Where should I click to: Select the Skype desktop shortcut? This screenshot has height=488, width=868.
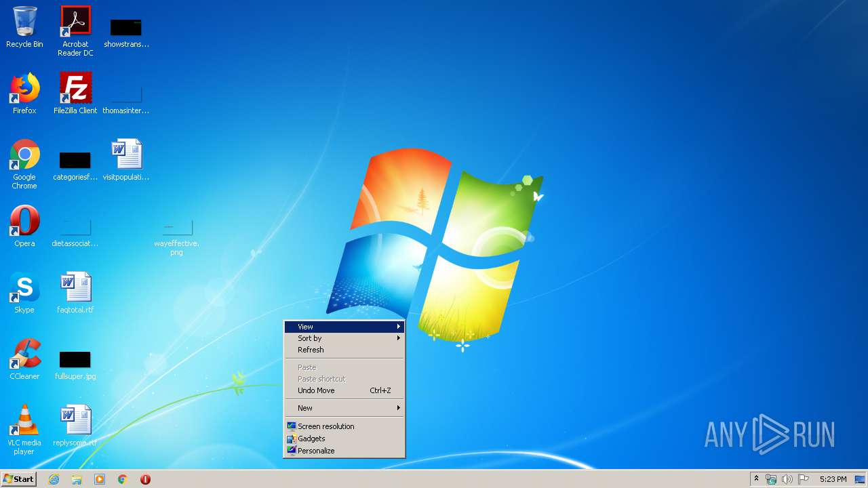(x=24, y=293)
